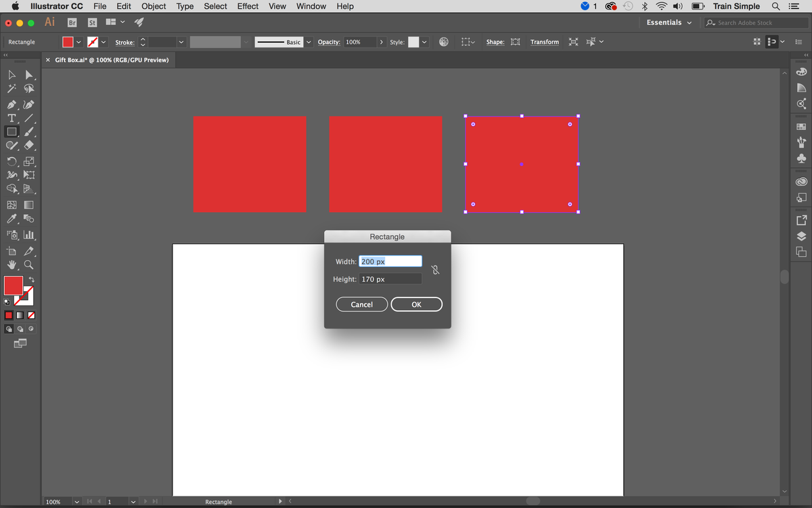Click the red Fill swatch in the control bar
Viewport: 812px width, 508px height.
68,41
